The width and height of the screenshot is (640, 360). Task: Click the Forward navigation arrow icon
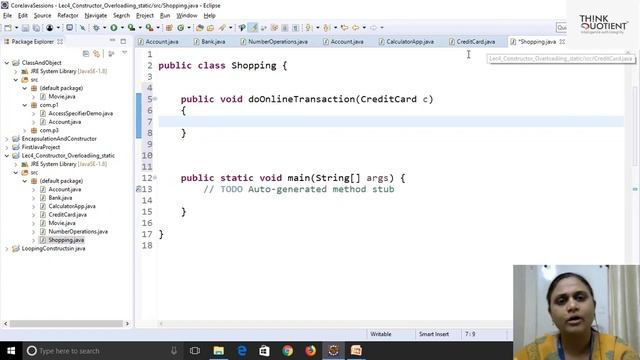point(373,28)
